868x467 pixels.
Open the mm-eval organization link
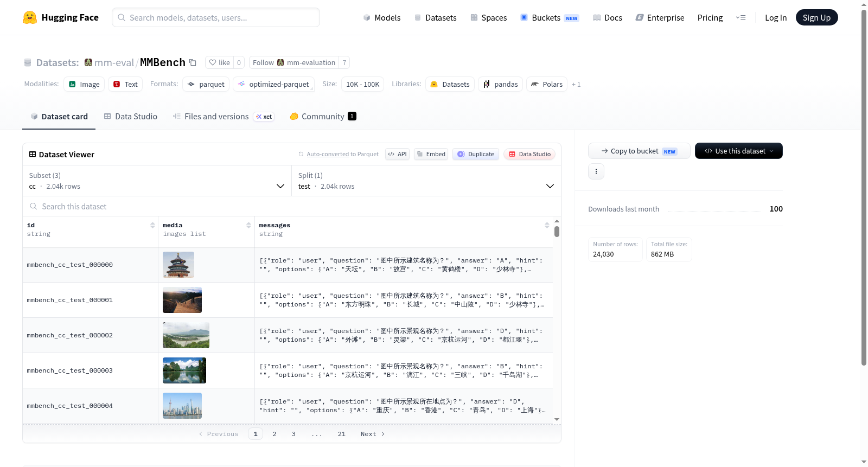click(x=114, y=62)
